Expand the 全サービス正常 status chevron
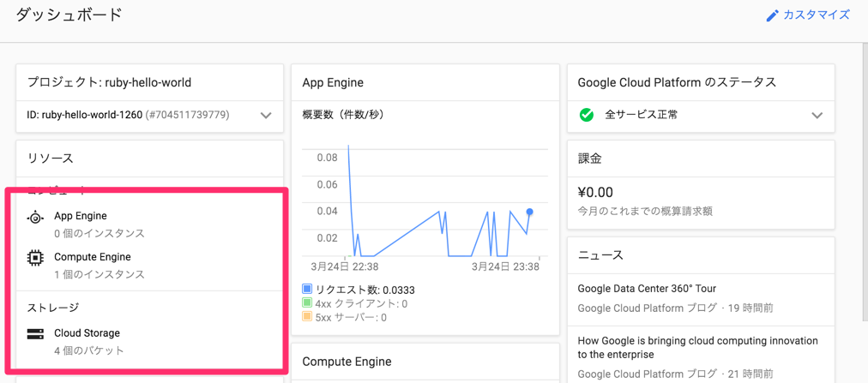The height and width of the screenshot is (383, 868). click(817, 116)
